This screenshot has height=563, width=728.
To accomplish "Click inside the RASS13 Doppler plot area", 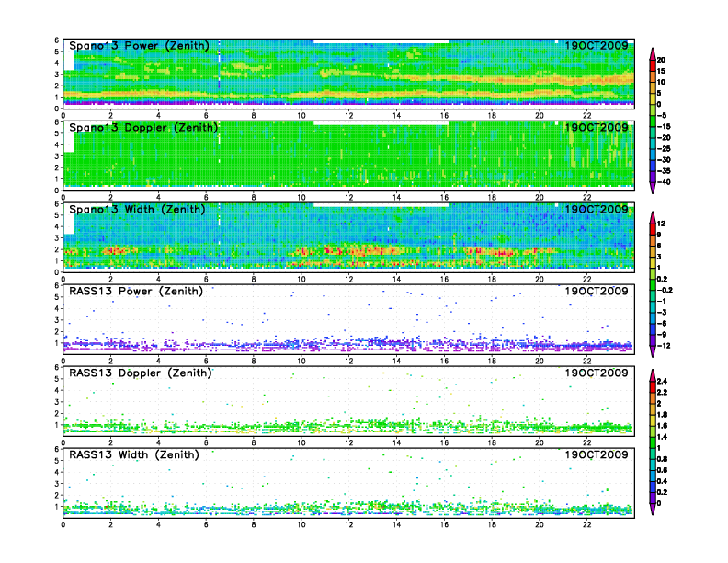I will point(348,401).
